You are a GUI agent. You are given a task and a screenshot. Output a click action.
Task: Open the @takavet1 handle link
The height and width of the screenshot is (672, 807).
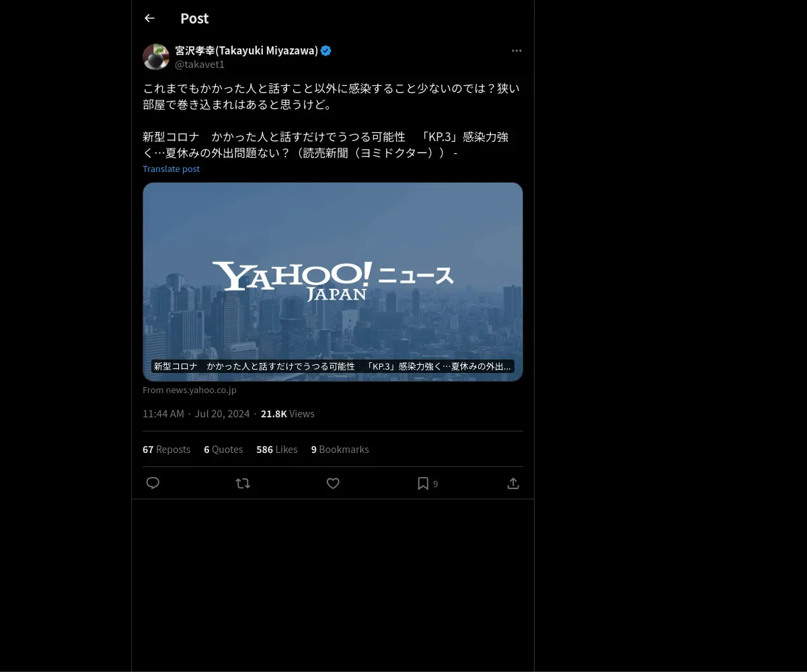[x=200, y=65]
